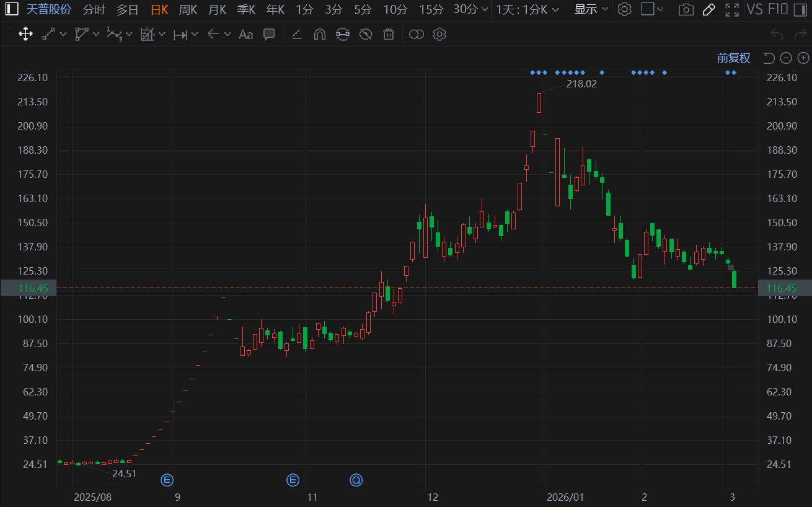Expand the line tool dropdown arrow
This screenshot has width=812, height=507.
pos(63,34)
